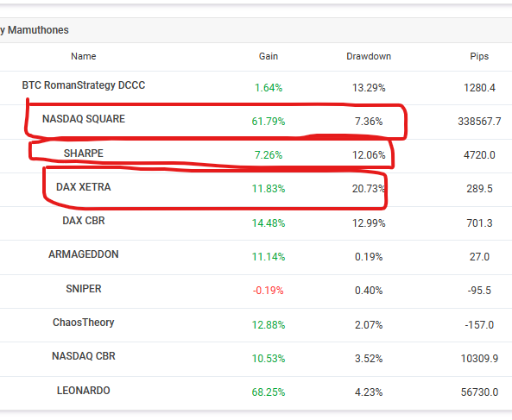Select the 13.29% drawdown value
512x420 pixels.
[x=369, y=88]
